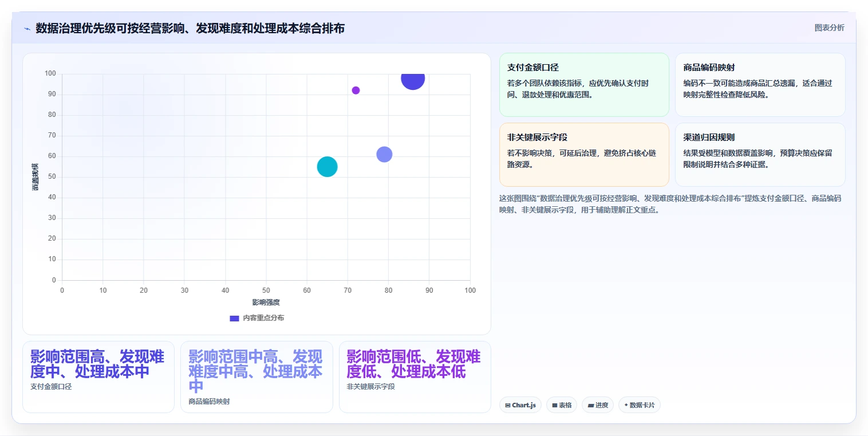868x436 pixels.
Task: Click the description text in the 渠道归因规则 card
Action: (x=757, y=159)
